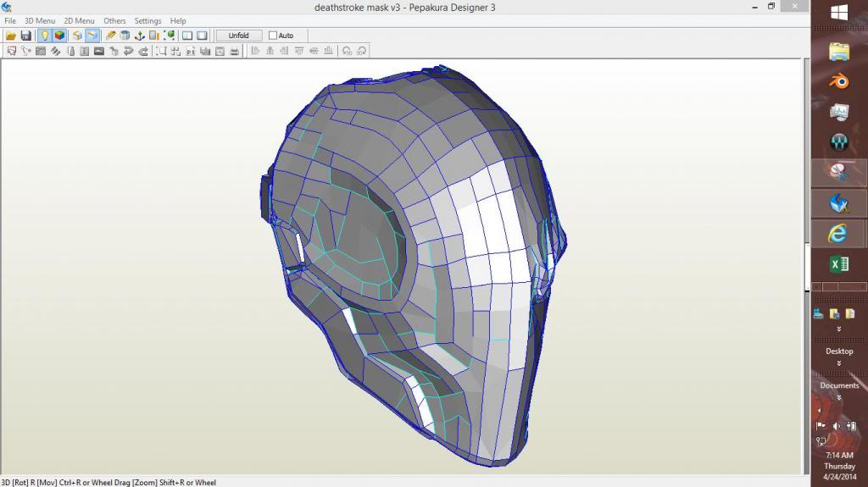Viewport: 868px width, 487px height.
Task: Choose the select and move arrow tool
Action: (x=12, y=51)
